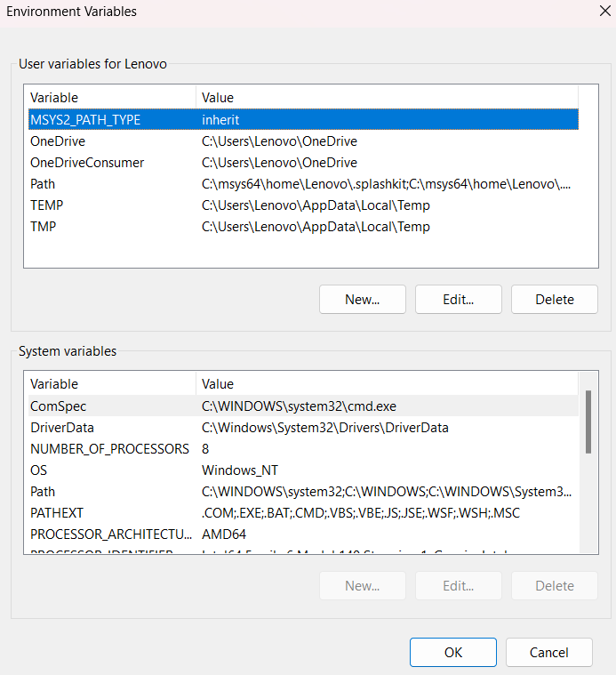Image resolution: width=616 pixels, height=675 pixels.
Task: Click System variables list scrollbar thumb
Action: tap(588, 422)
